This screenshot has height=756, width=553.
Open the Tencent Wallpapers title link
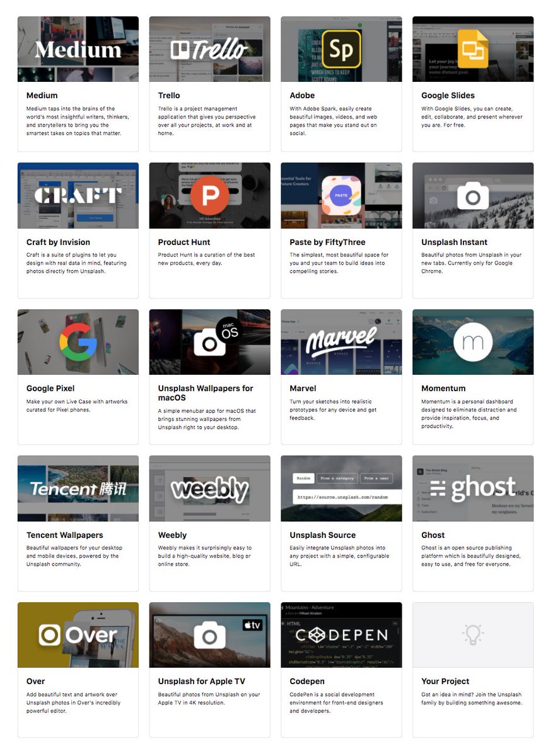pos(65,535)
